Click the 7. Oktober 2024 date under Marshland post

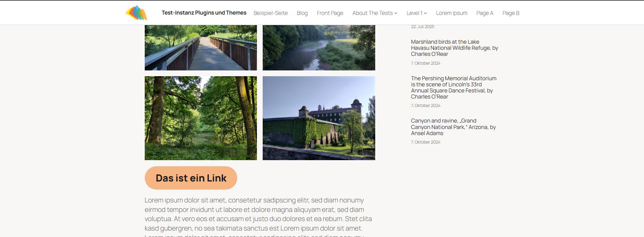coord(426,63)
